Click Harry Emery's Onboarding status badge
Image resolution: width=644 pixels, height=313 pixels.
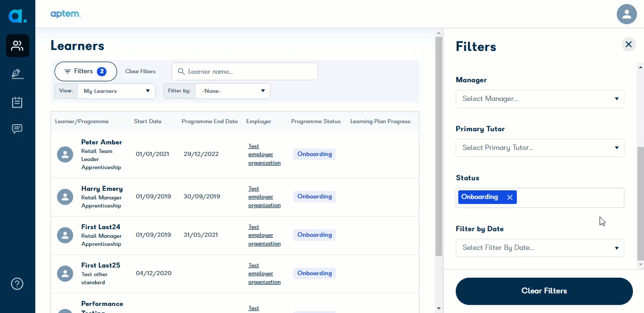point(314,197)
